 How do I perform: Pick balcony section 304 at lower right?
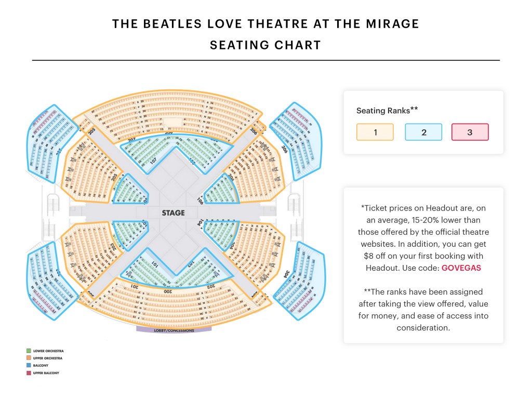point(287,274)
